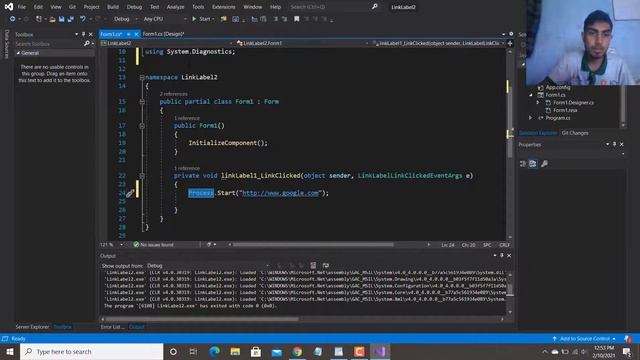Pin the Properties panel
The image size is (640, 360).
coord(615,144)
